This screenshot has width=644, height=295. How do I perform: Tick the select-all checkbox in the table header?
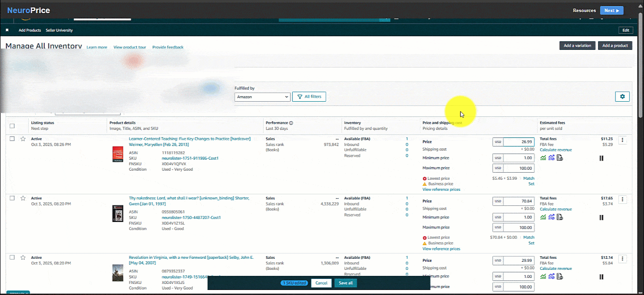pyautogui.click(x=12, y=126)
